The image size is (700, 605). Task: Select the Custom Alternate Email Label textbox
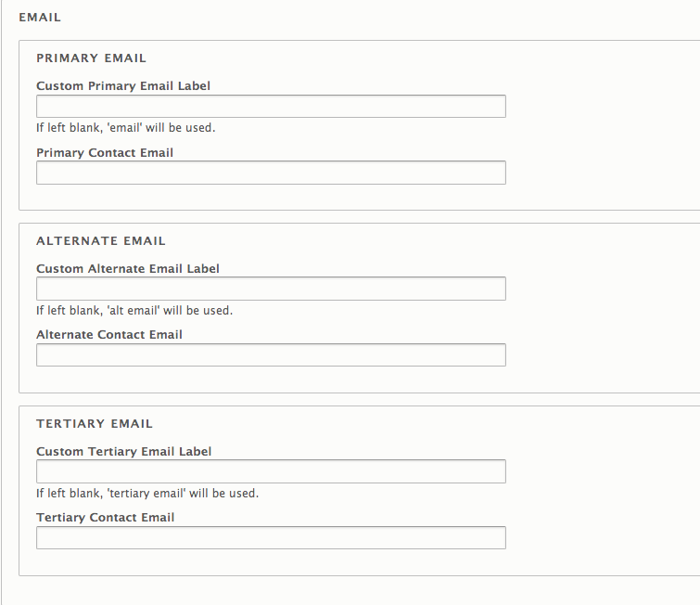(x=271, y=289)
